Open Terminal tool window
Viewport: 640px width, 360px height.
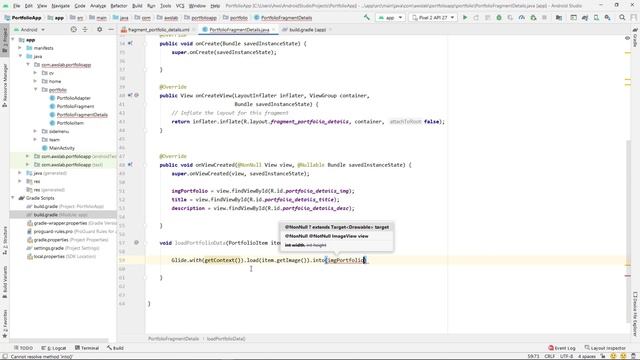87,348
